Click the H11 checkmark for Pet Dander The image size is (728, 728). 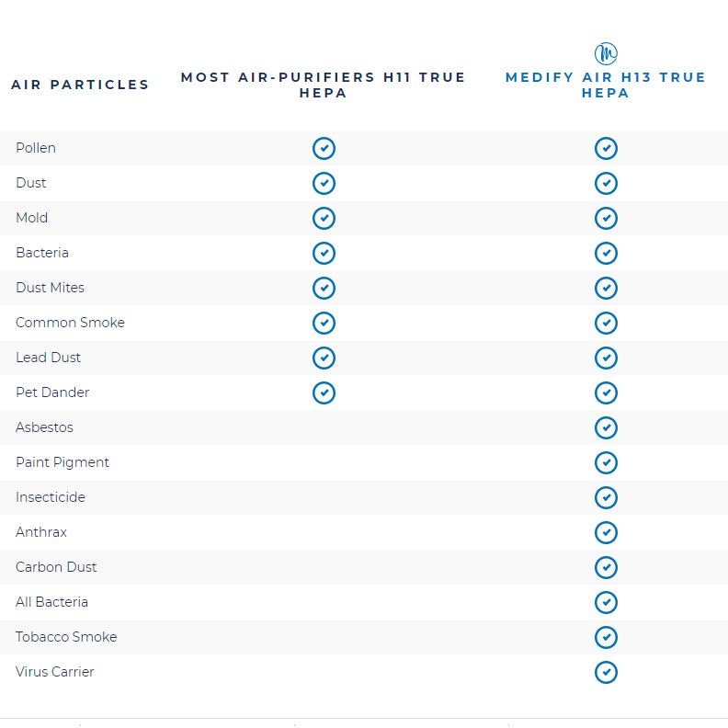click(x=324, y=393)
